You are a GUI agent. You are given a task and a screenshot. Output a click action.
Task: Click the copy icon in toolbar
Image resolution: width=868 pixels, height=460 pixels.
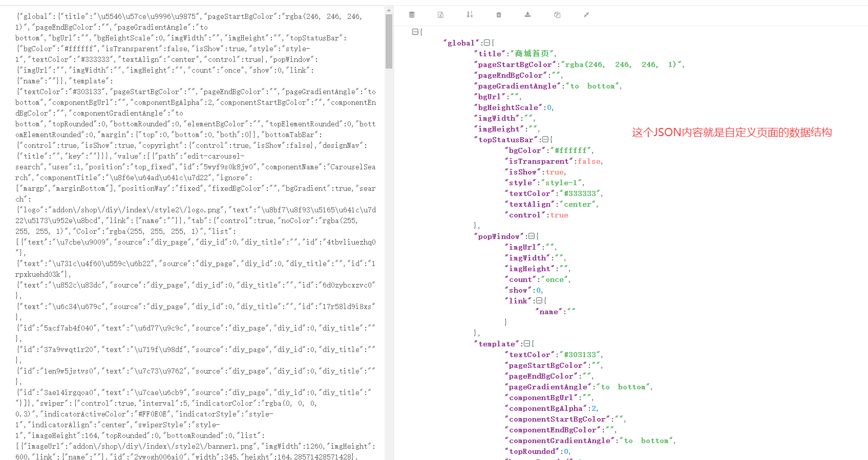(557, 15)
